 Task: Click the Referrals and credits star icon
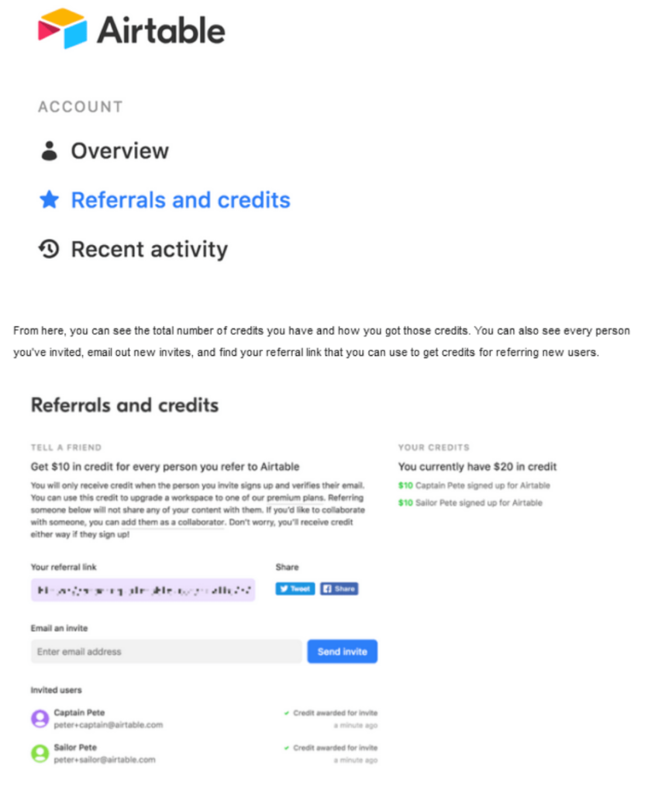[x=50, y=200]
